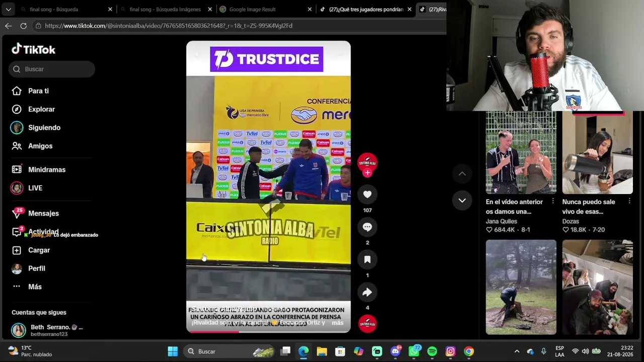Open Google Chrome from the taskbar
The height and width of the screenshot is (362, 644).
[469, 351]
